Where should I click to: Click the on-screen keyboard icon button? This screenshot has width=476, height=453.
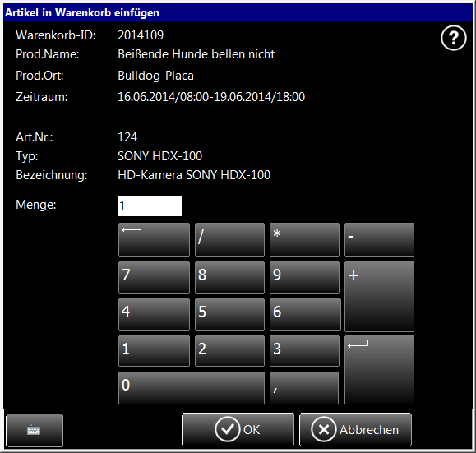click(x=35, y=430)
